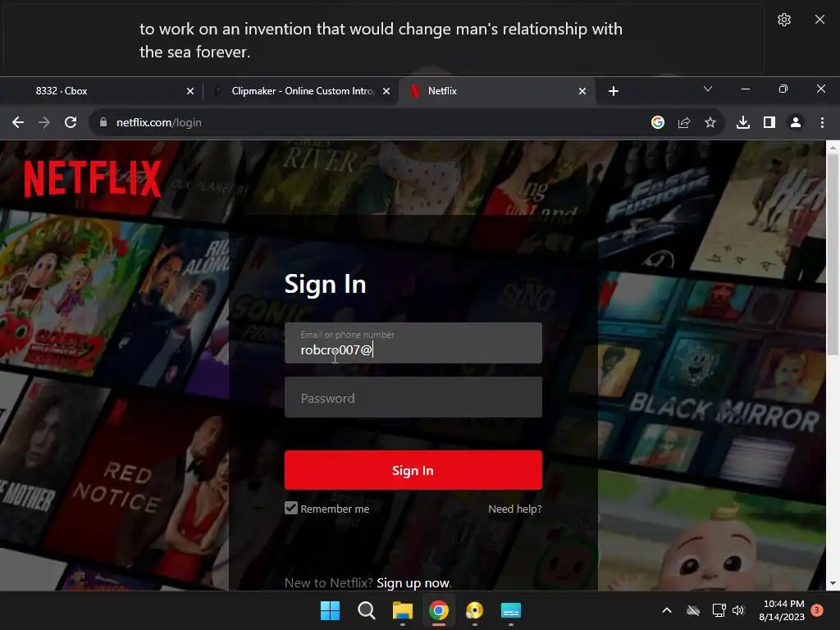Click the red Sign In button
Image resolution: width=840 pixels, height=630 pixels.
click(x=413, y=470)
